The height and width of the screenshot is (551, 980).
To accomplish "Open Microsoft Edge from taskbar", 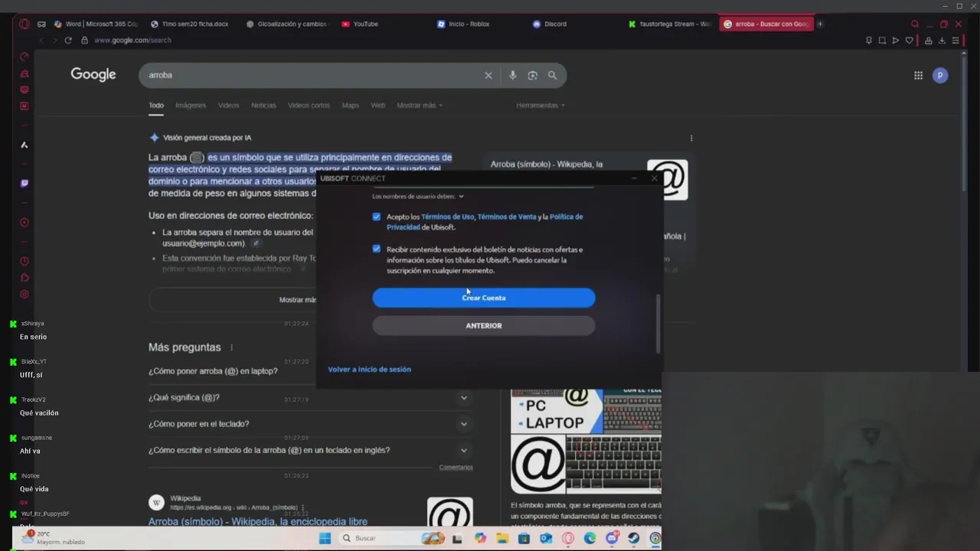I will tap(590, 538).
